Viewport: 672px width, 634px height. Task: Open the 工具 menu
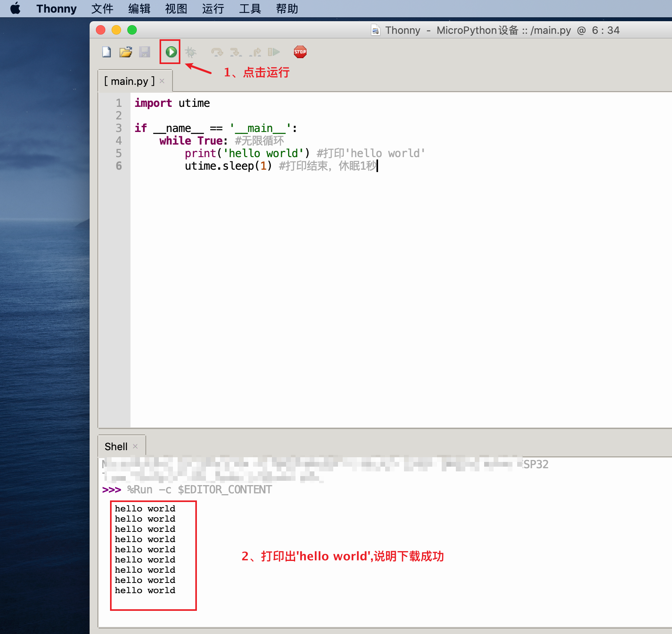point(250,9)
